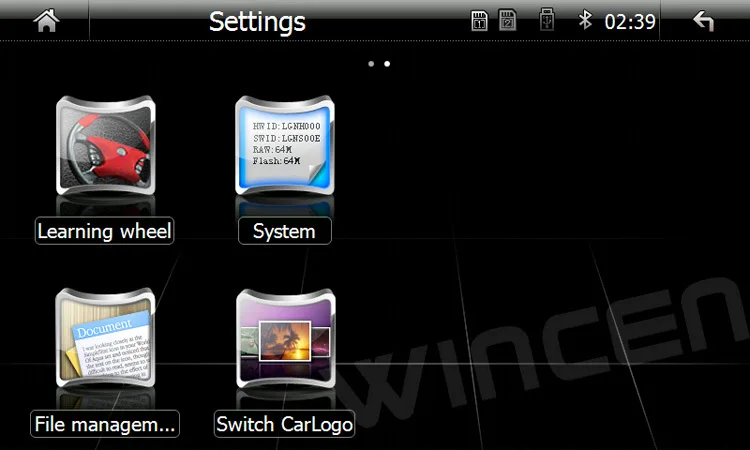
Task: Click the File managem... label
Action: [105, 424]
